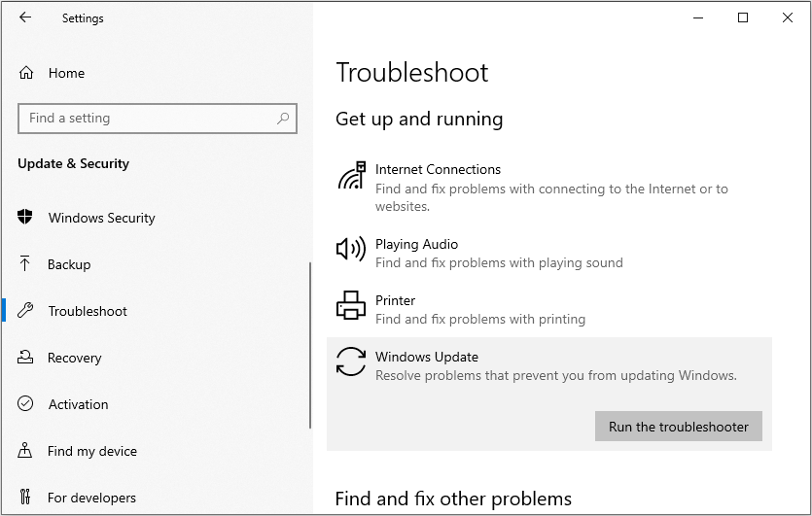Click the Printer icon
The image size is (812, 516).
[x=351, y=305]
